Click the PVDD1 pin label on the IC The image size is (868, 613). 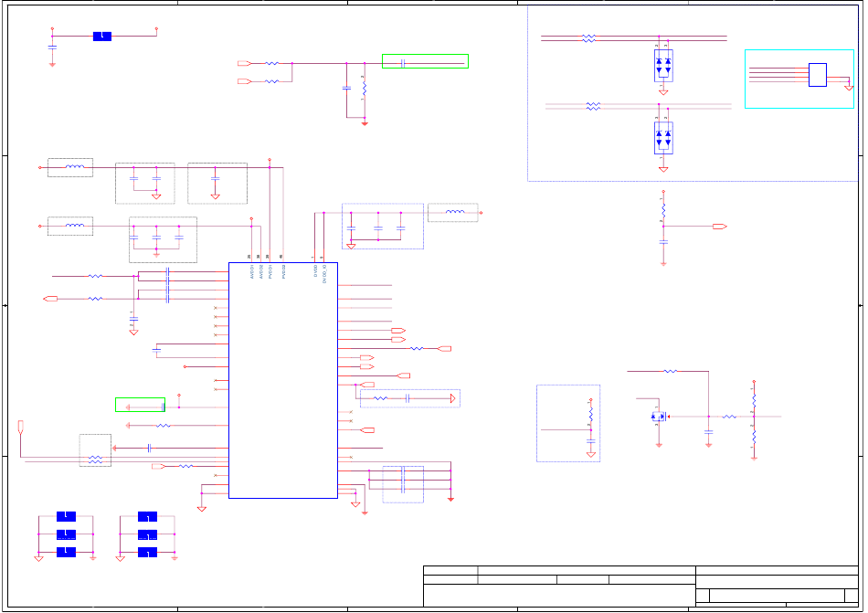[x=270, y=271]
